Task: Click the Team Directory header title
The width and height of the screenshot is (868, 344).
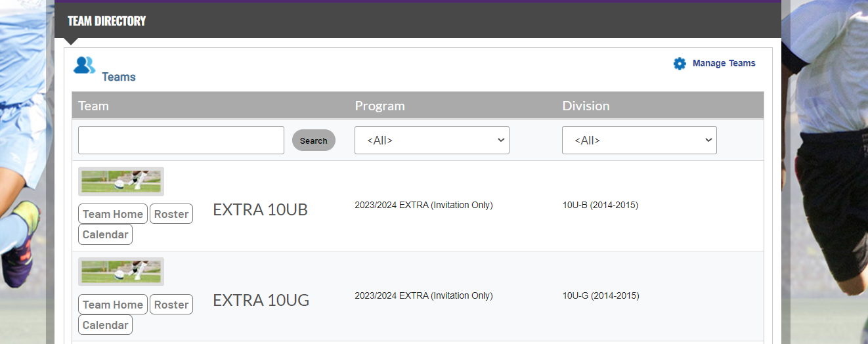Action: (x=106, y=21)
